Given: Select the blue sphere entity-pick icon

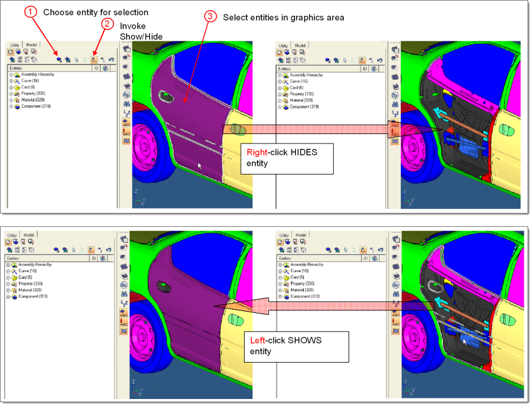Looking at the screenshot, I should pyautogui.click(x=59, y=59).
